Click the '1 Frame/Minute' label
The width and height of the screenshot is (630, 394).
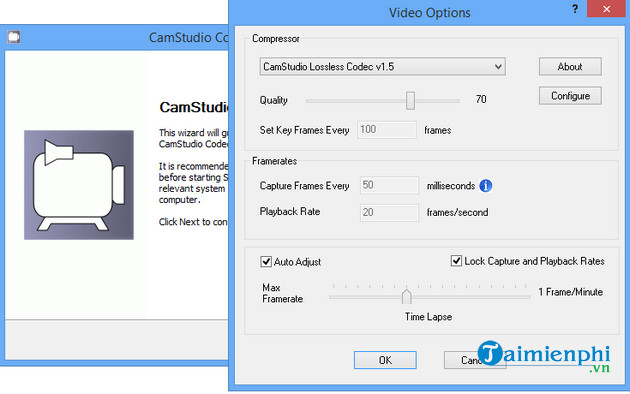[571, 292]
